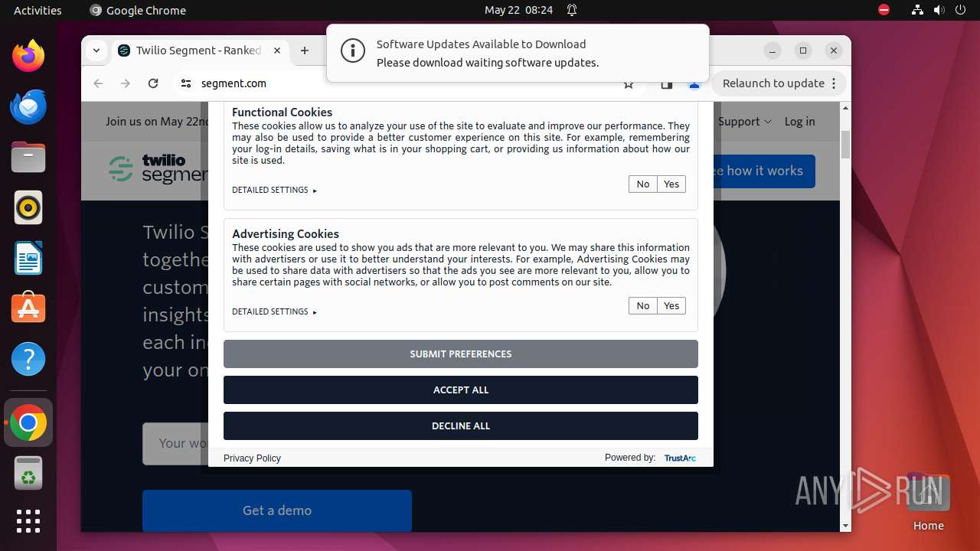Open Ubuntu Software store icon
The width and height of the screenshot is (980, 551).
pyautogui.click(x=28, y=308)
